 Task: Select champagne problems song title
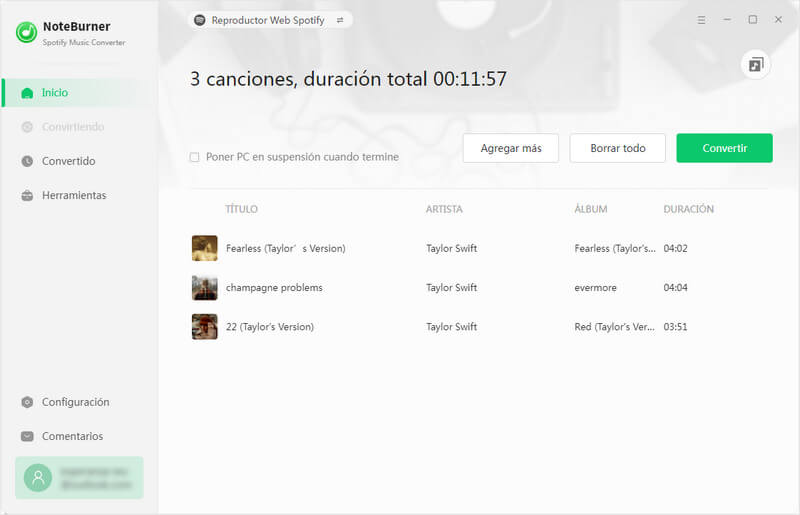274,288
